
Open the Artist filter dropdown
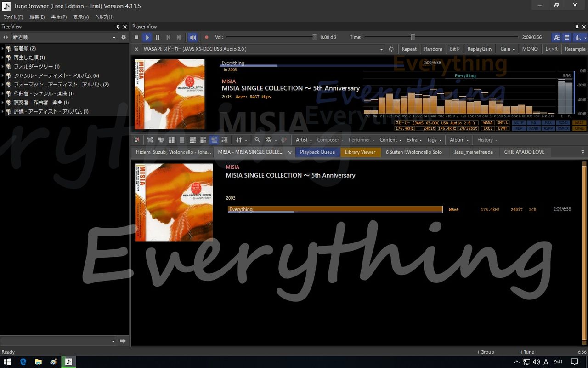[x=304, y=140]
